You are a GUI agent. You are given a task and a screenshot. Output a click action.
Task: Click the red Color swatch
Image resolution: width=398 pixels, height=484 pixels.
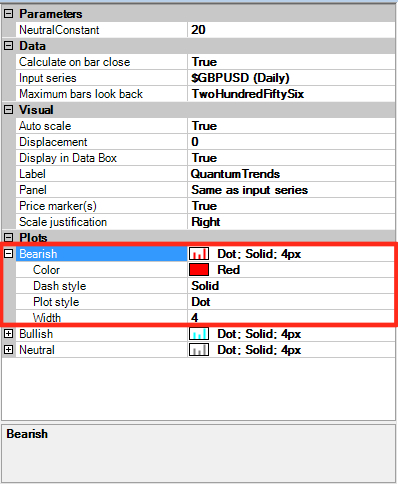pos(199,270)
